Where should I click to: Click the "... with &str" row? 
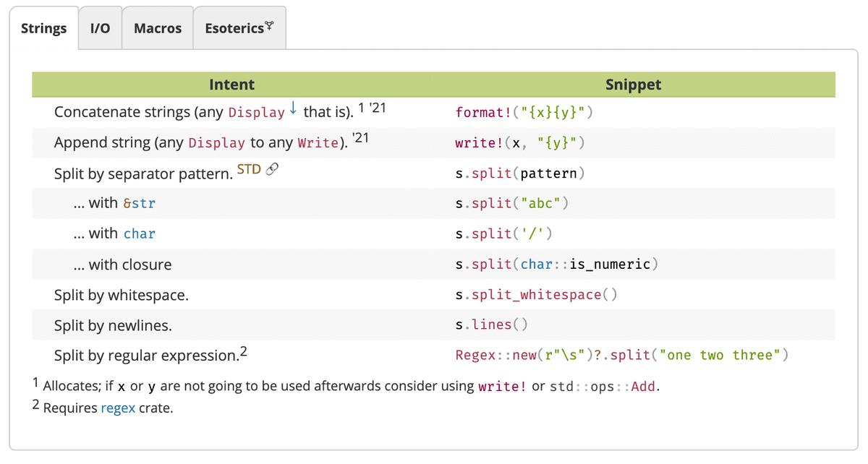(x=114, y=203)
